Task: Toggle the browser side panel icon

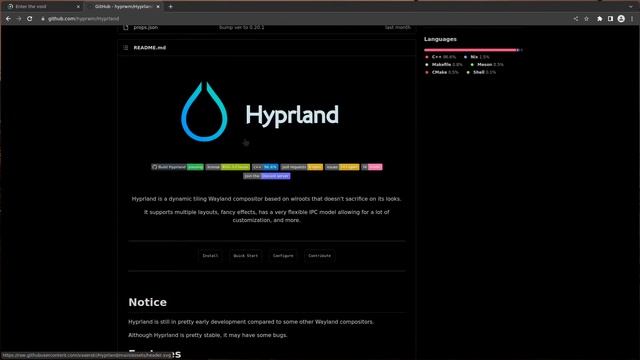Action: 610,19
